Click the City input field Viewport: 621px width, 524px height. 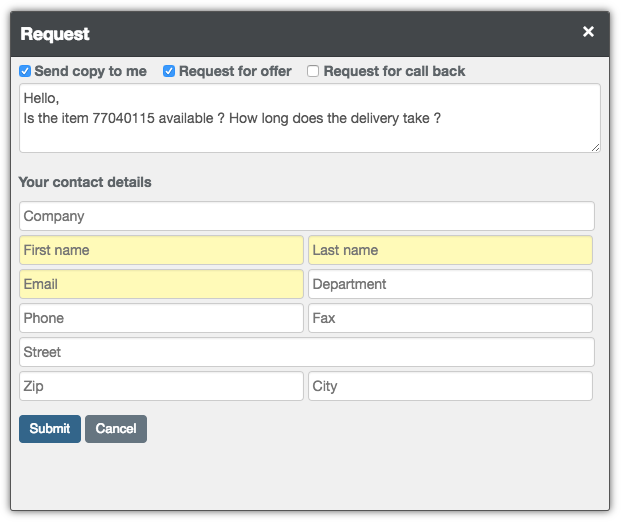450,386
